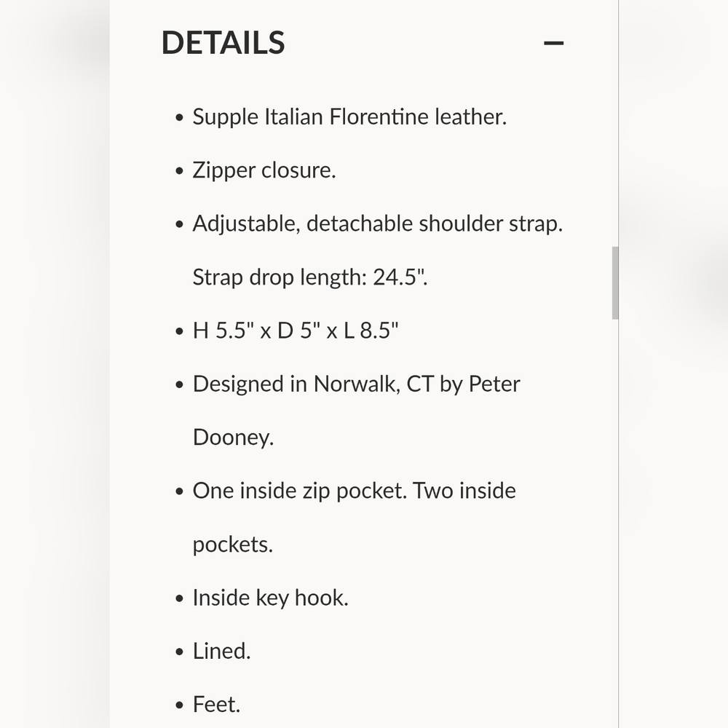
Task: Click the Feet bullet item
Action: 216,704
